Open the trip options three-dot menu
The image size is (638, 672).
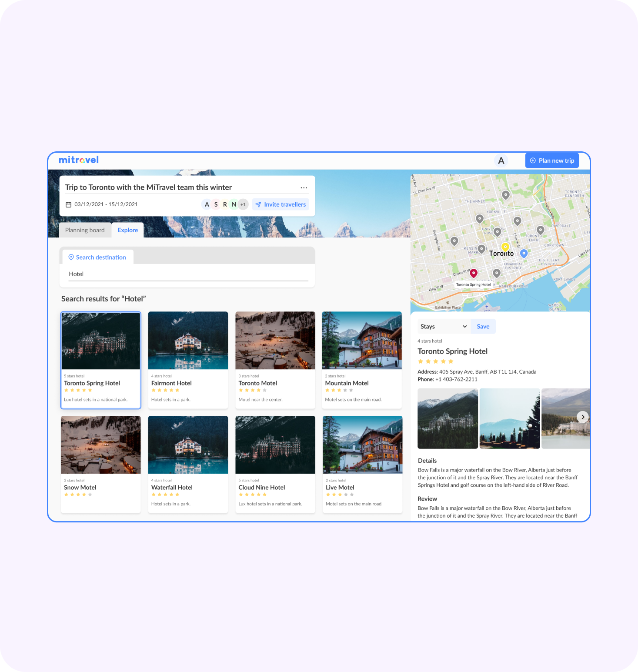tap(304, 187)
